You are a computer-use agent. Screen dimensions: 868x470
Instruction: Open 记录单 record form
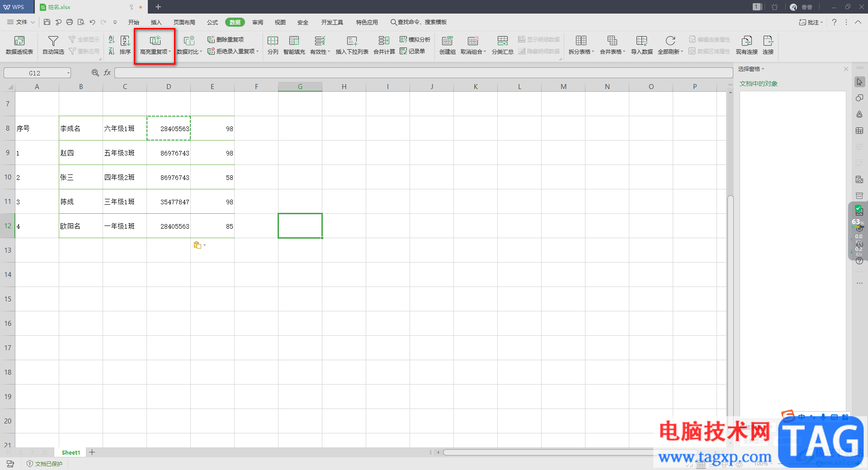[x=412, y=52]
